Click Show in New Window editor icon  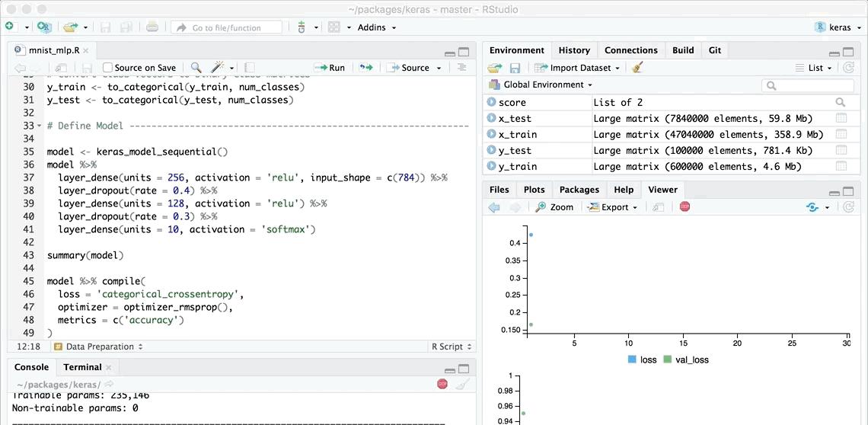pyautogui.click(x=60, y=68)
